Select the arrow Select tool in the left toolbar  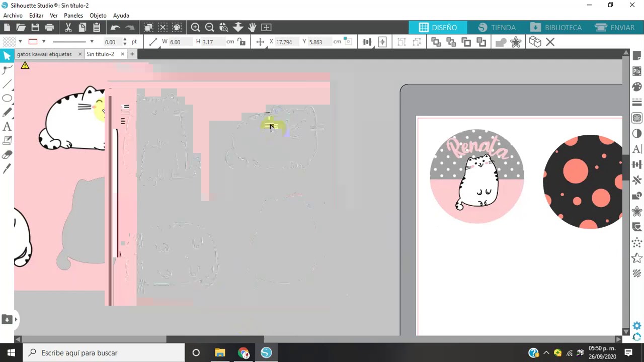click(7, 55)
